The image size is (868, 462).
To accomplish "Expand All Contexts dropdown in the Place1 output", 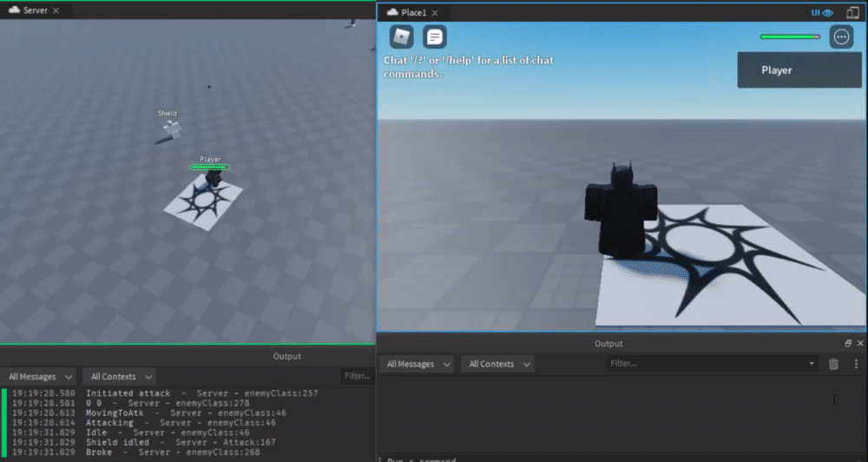I will pos(499,364).
